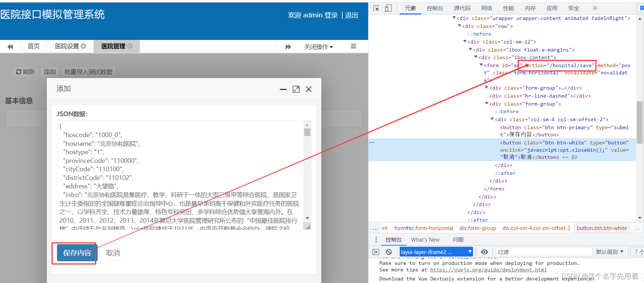Collapse the col-sm-4 col-sm-offset-2 div node

click(x=492, y=119)
